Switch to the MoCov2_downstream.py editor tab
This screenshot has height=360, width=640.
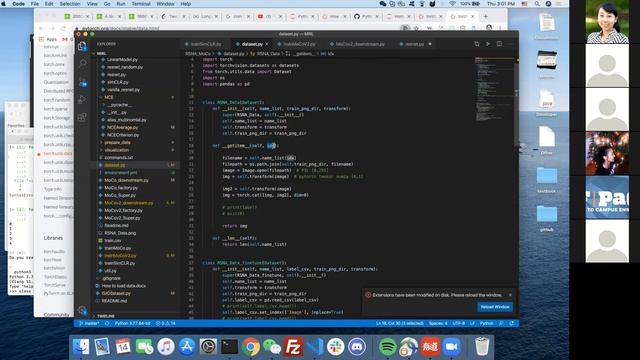click(360, 44)
